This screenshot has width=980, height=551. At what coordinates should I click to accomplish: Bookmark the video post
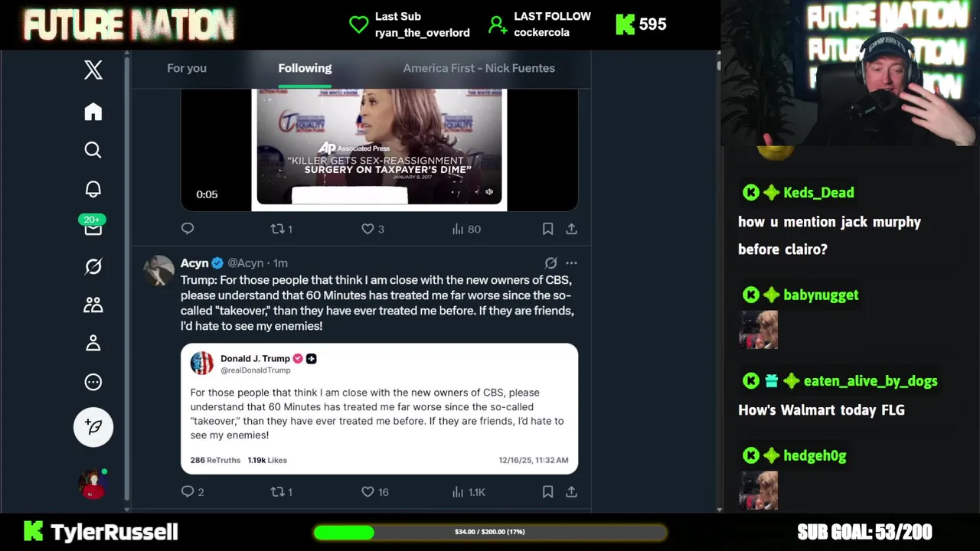point(547,229)
